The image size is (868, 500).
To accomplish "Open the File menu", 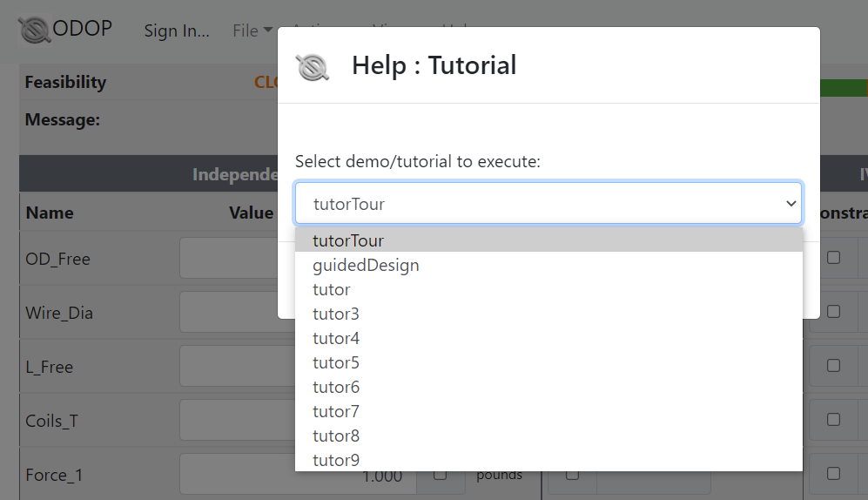I will point(252,30).
